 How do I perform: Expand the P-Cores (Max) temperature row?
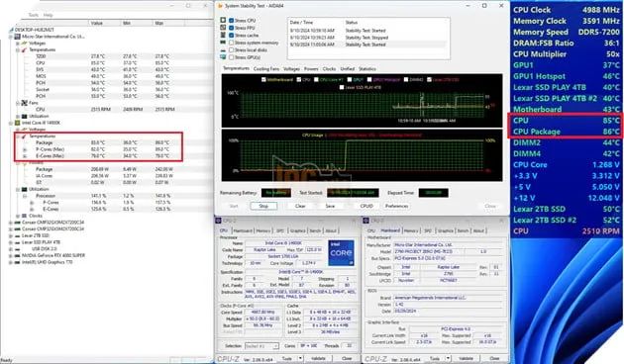click(25, 149)
